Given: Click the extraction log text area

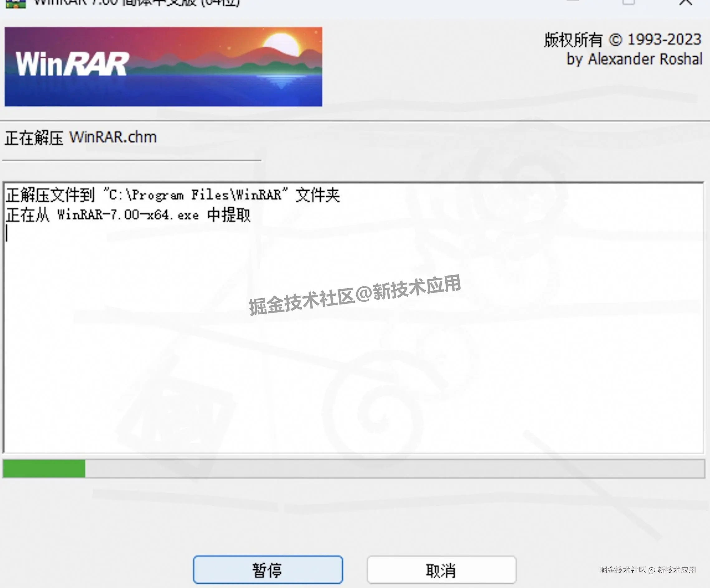Looking at the screenshot, I should [354, 318].
